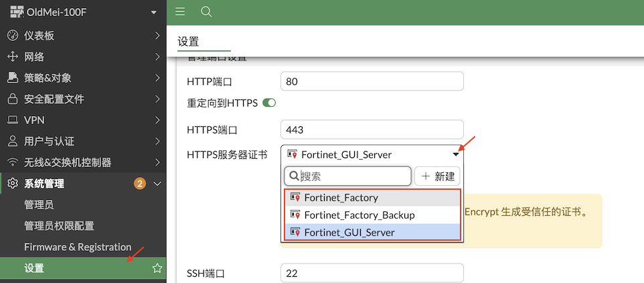
Task: Select Fortinet_Factory certificate option
Action: click(372, 197)
